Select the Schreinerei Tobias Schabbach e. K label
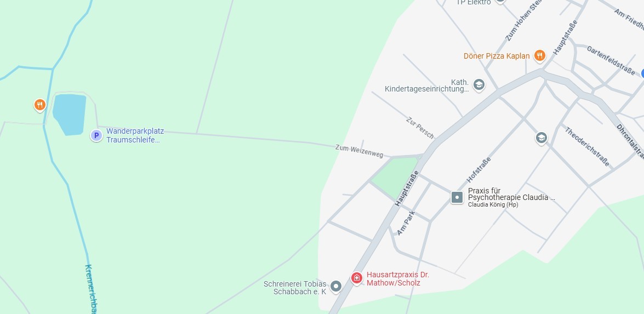 point(295,288)
